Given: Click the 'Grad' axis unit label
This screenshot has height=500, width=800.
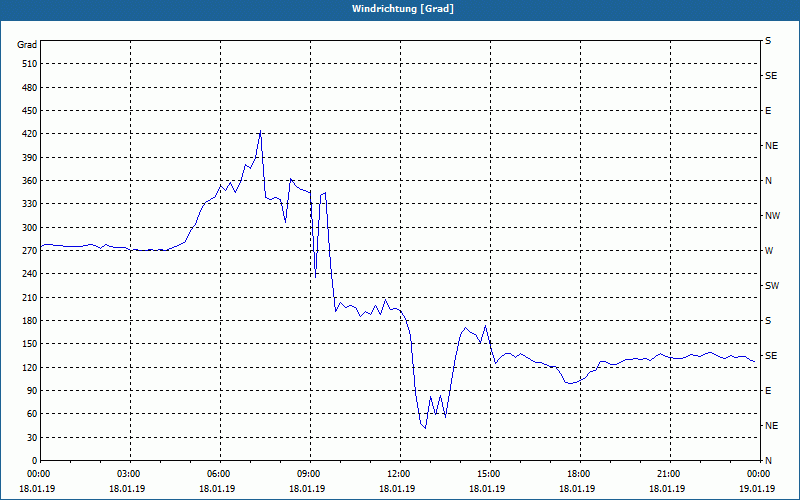Looking at the screenshot, I should click(x=27, y=45).
